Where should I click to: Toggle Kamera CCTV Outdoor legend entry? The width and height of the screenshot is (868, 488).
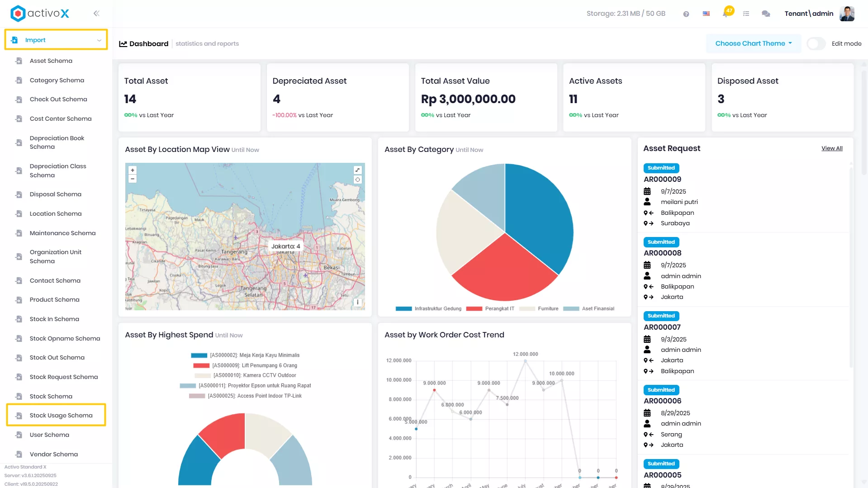(x=245, y=375)
